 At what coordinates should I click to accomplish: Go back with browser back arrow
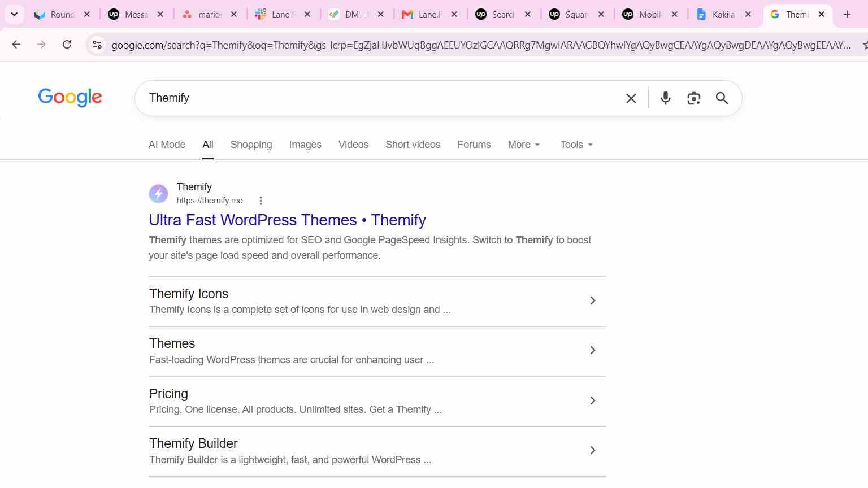click(x=16, y=45)
